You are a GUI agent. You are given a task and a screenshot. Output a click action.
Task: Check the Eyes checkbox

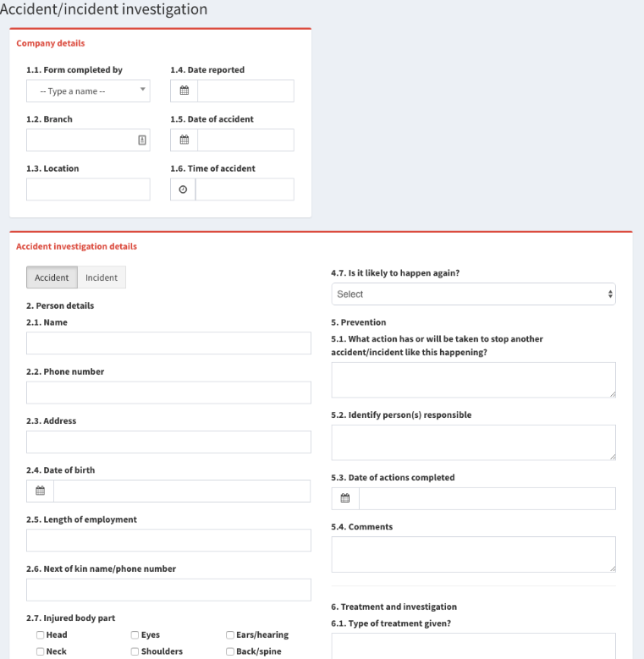pos(135,634)
